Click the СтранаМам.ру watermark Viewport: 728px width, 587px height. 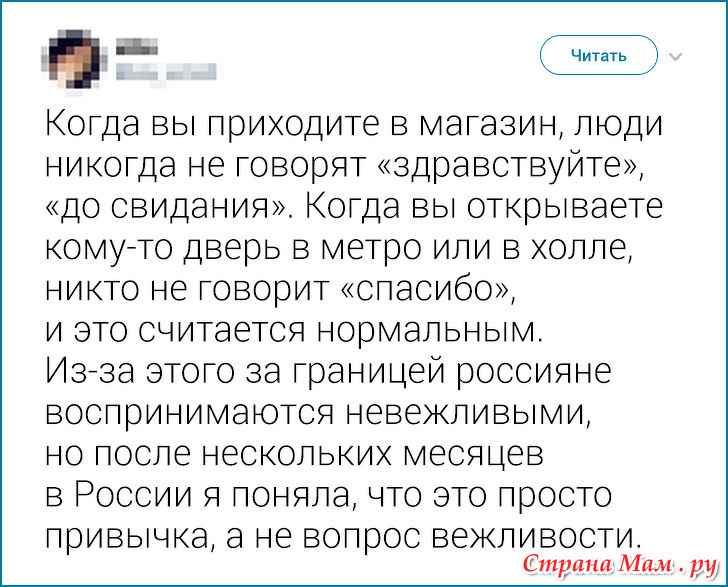pyautogui.click(x=621, y=565)
